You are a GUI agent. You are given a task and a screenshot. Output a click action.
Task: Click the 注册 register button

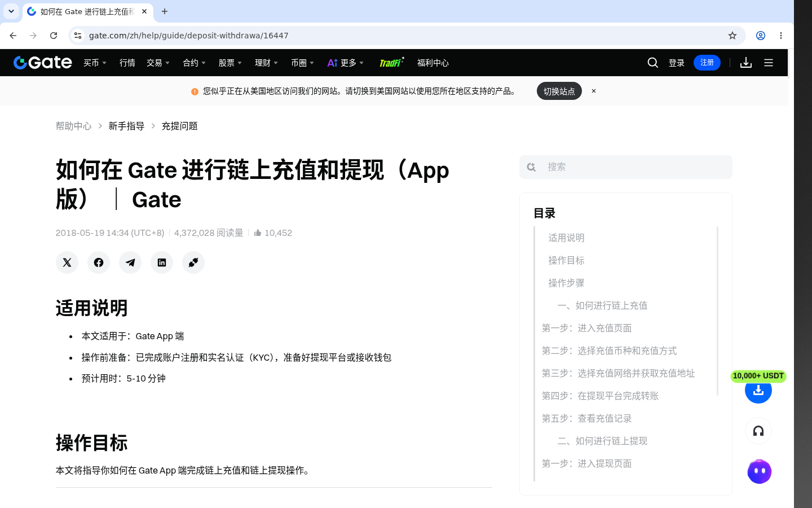tap(707, 63)
